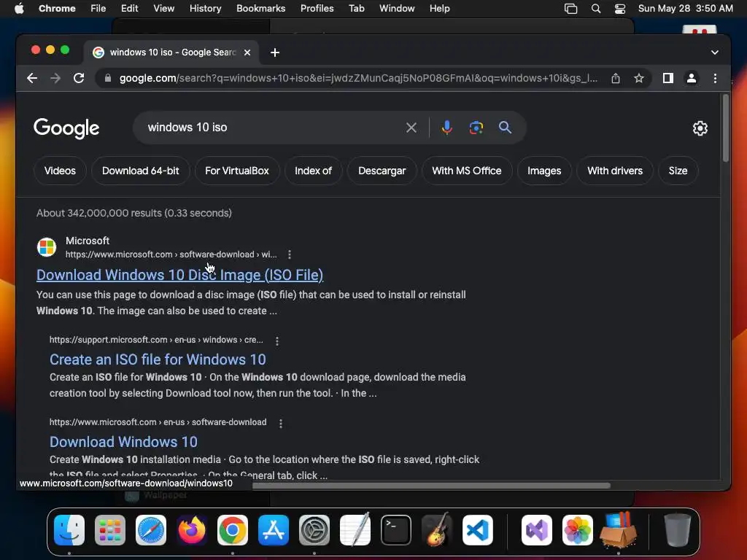Click the address bar URL
The height and width of the screenshot is (560, 747).
[x=358, y=78]
